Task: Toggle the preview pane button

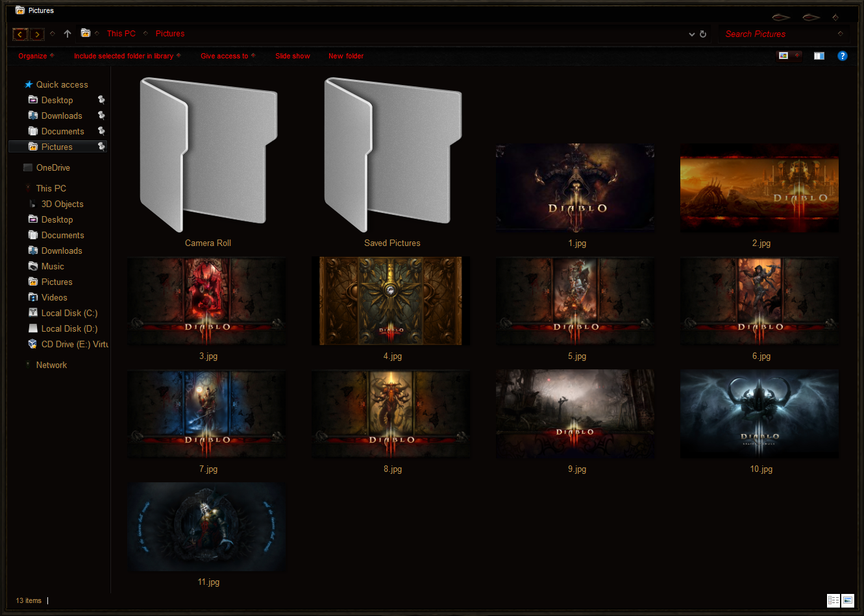Action: click(x=819, y=56)
